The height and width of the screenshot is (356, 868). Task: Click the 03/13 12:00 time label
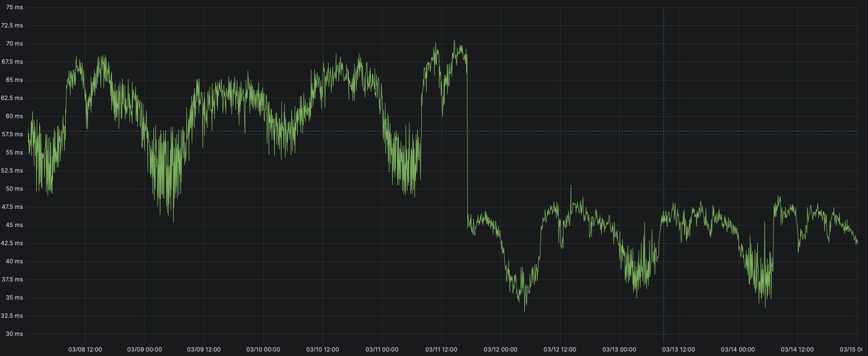click(679, 350)
